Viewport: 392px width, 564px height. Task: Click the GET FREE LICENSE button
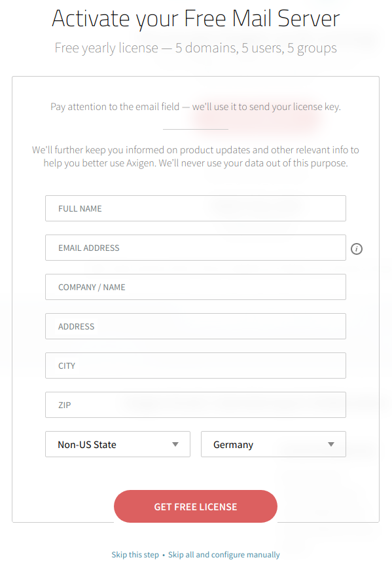click(196, 506)
